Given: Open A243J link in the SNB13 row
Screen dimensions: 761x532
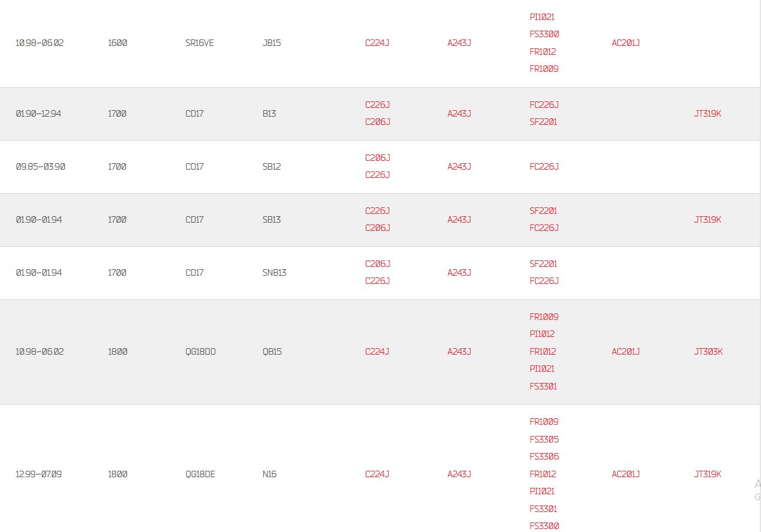Looking at the screenshot, I should 459,273.
